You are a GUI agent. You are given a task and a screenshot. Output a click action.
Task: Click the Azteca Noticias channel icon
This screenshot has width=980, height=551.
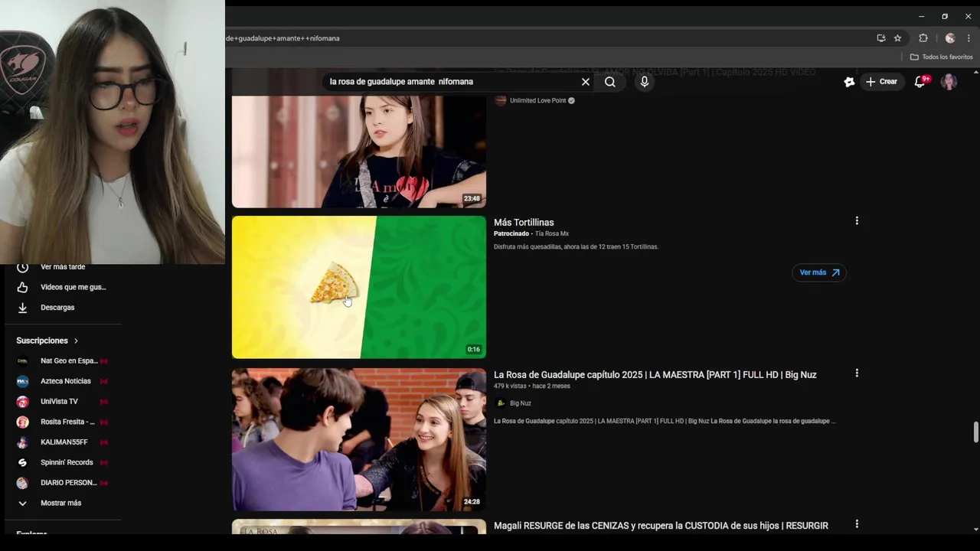point(22,381)
